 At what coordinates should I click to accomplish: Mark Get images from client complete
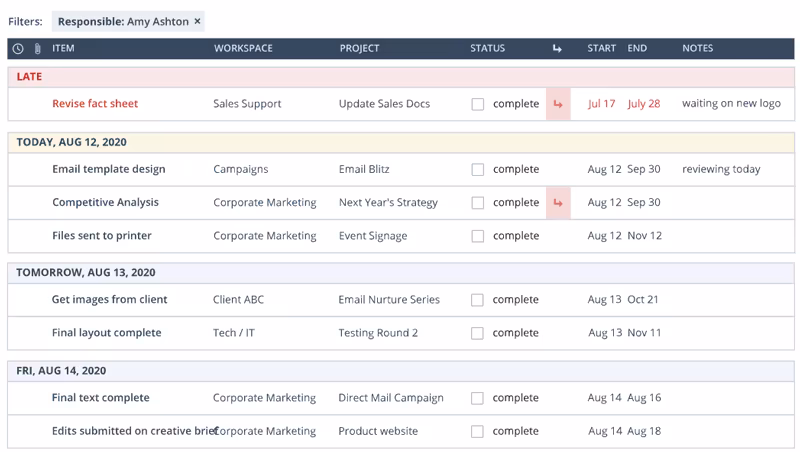tap(477, 300)
